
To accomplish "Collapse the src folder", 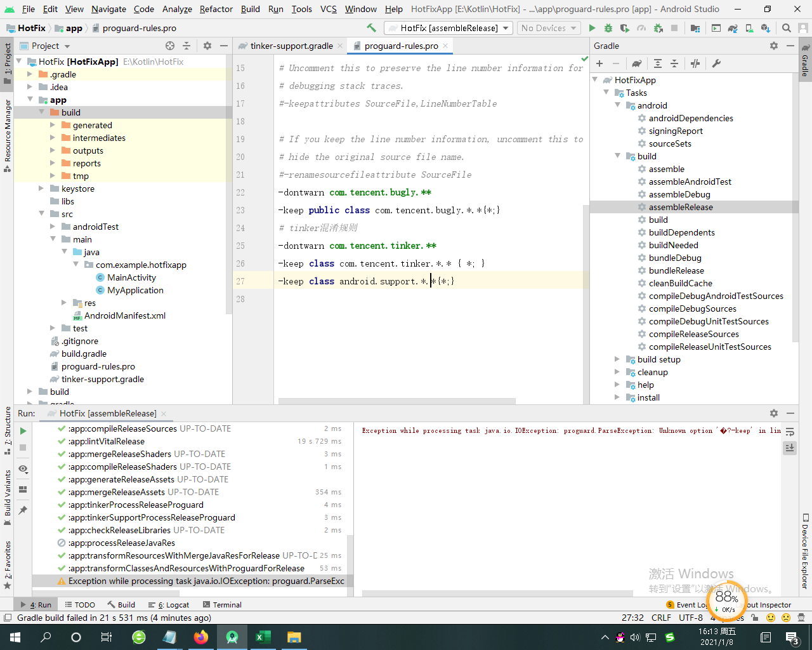I will pos(42,214).
